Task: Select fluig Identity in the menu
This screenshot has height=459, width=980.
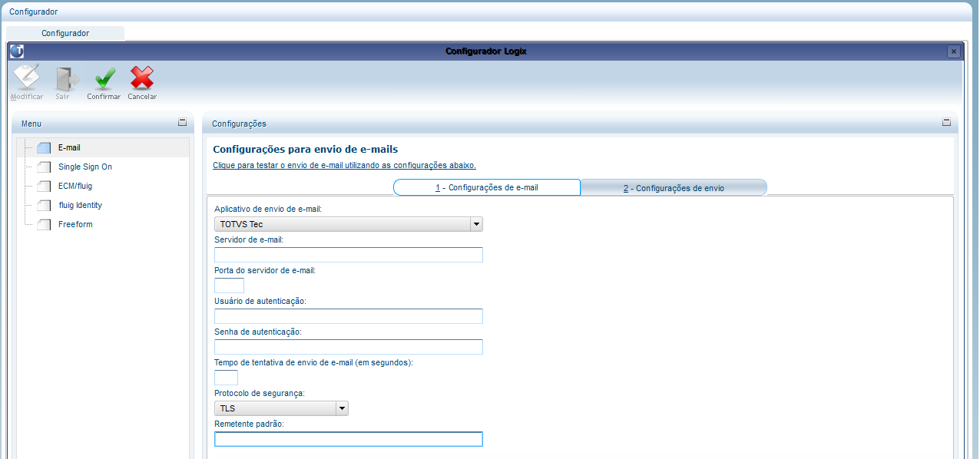Action: tap(80, 205)
